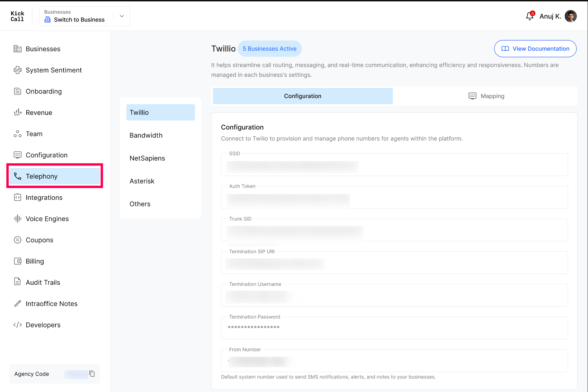Click the book icon in View Documentation
Image resolution: width=588 pixels, height=392 pixels.
coord(505,49)
